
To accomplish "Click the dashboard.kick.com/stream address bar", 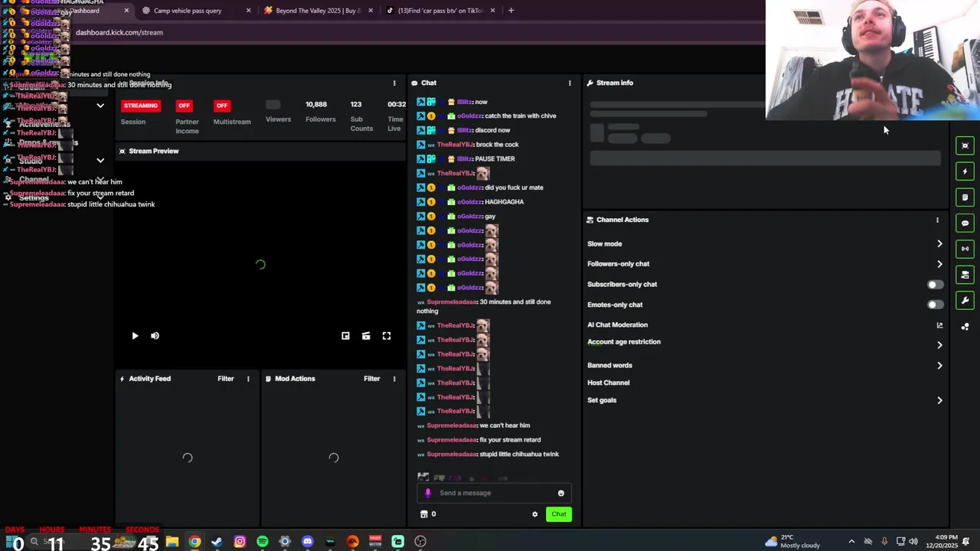I will pyautogui.click(x=119, y=32).
